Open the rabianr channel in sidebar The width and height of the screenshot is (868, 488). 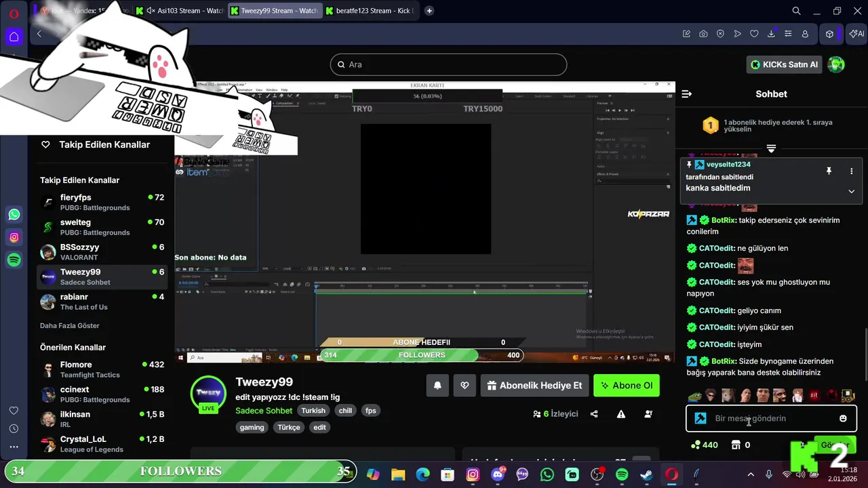(102, 302)
